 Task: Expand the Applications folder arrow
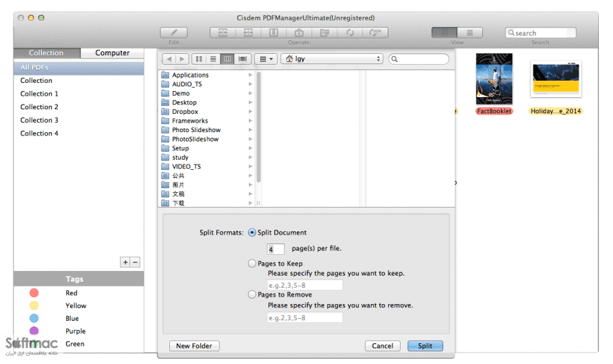tap(250, 75)
